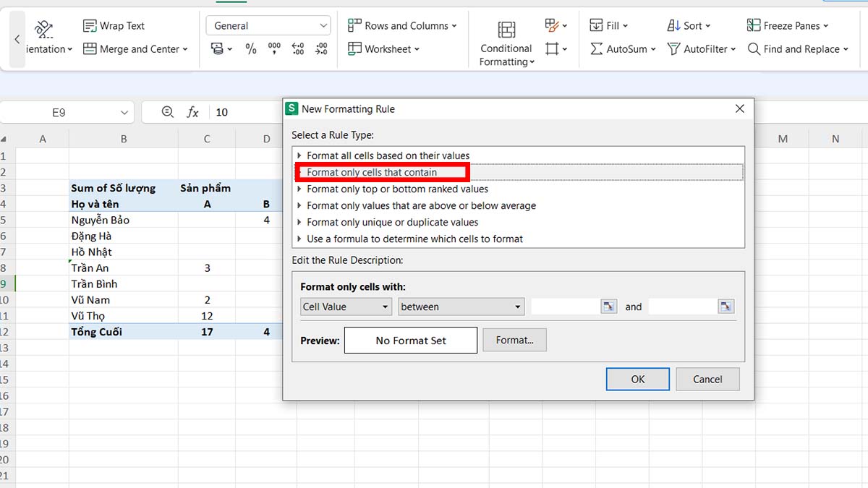
Task: Select column M header
Action: click(x=783, y=139)
